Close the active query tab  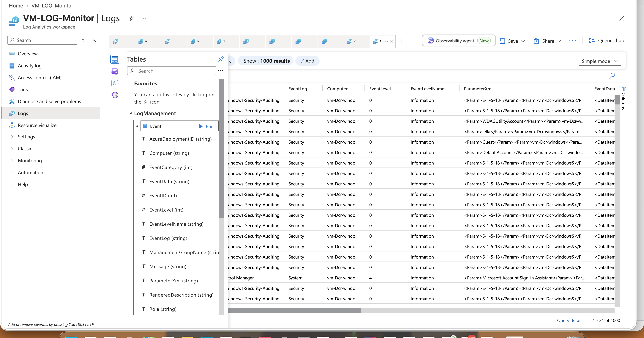tap(392, 42)
